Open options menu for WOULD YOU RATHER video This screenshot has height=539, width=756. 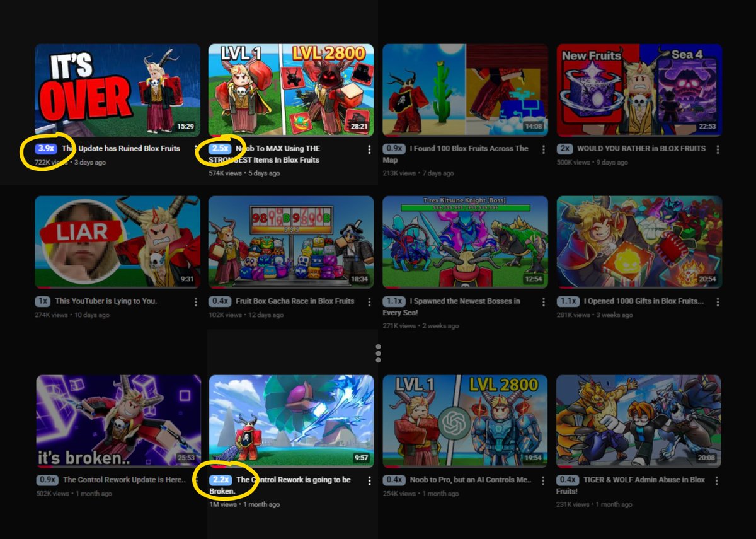717,149
